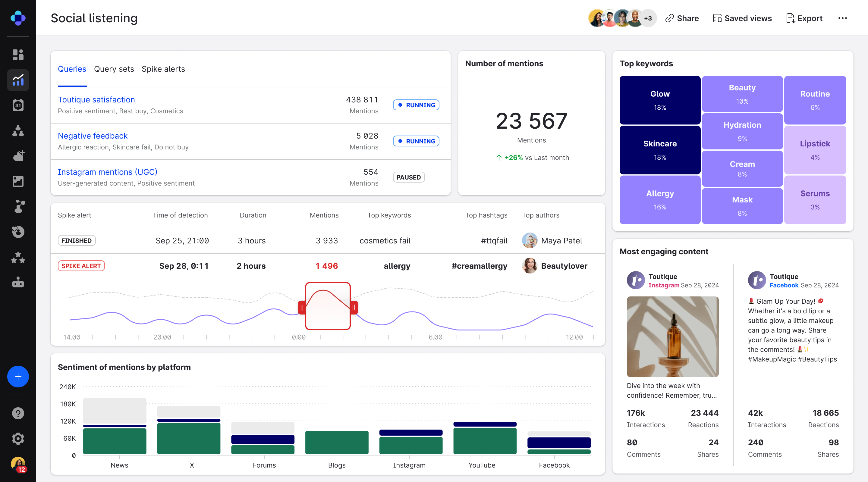This screenshot has width=868, height=482.
Task: Select the Query sets tab
Action: [114, 69]
